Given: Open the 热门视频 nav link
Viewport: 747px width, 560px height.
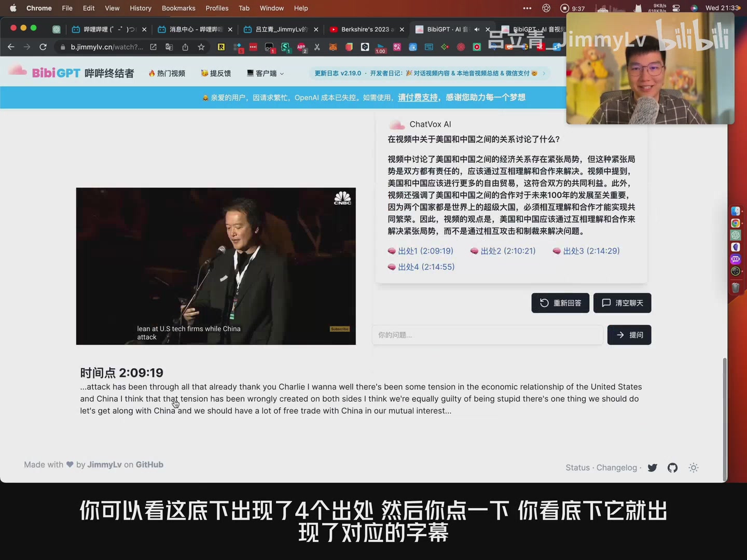Looking at the screenshot, I should (x=167, y=74).
